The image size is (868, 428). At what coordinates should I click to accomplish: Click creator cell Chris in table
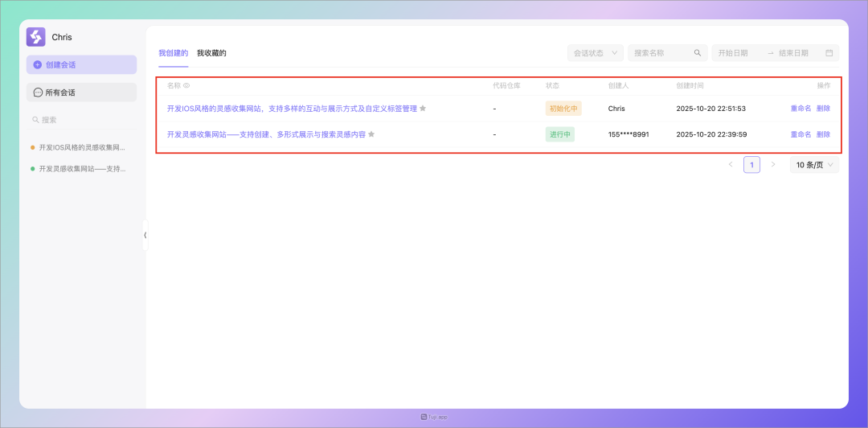tap(616, 109)
